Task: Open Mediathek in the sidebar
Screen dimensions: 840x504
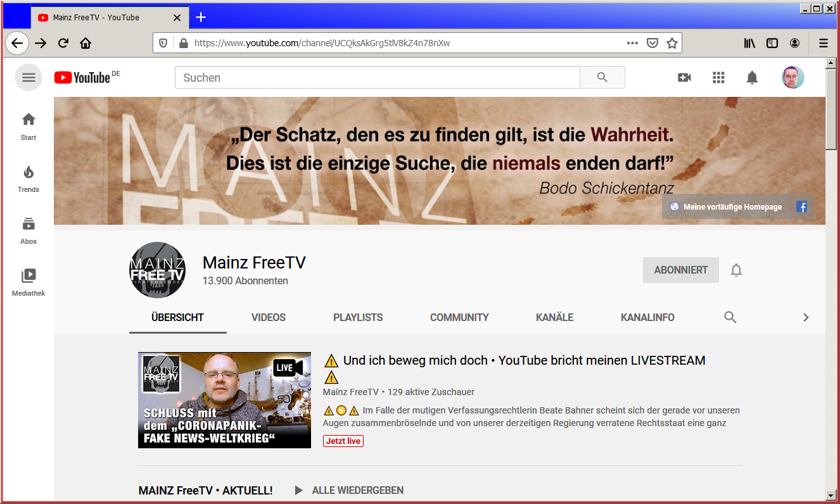Action: (29, 282)
